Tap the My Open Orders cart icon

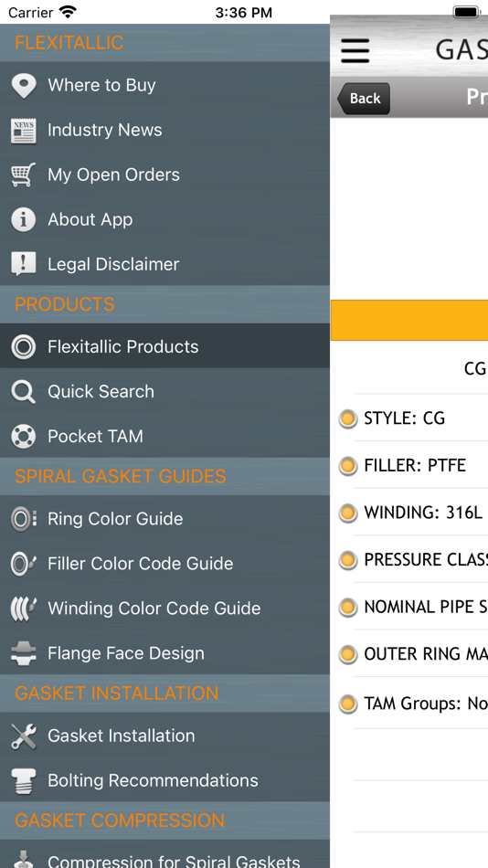(x=23, y=175)
